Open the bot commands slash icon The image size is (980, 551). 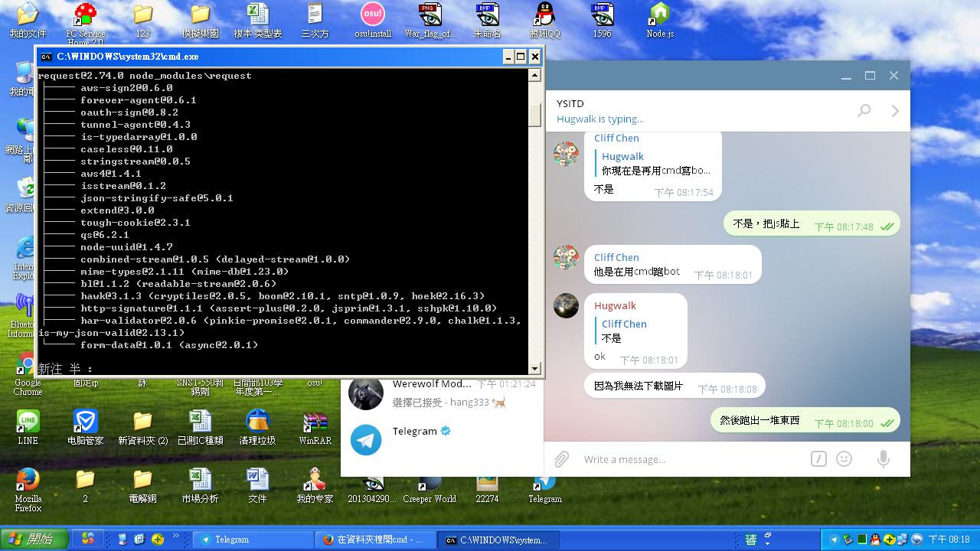[818, 459]
